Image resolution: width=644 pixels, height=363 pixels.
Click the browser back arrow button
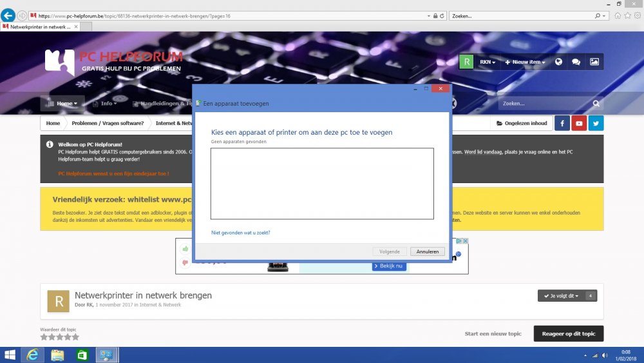pos(8,15)
